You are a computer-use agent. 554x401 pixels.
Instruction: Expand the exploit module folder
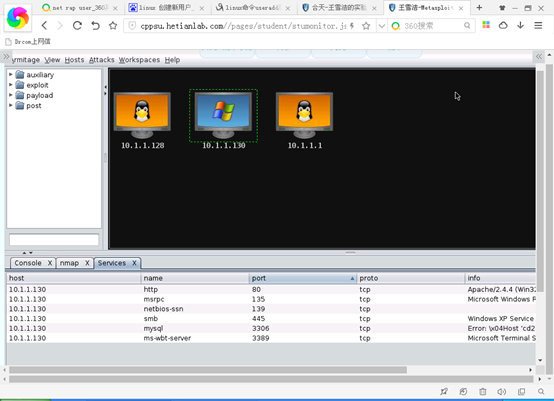coord(11,85)
